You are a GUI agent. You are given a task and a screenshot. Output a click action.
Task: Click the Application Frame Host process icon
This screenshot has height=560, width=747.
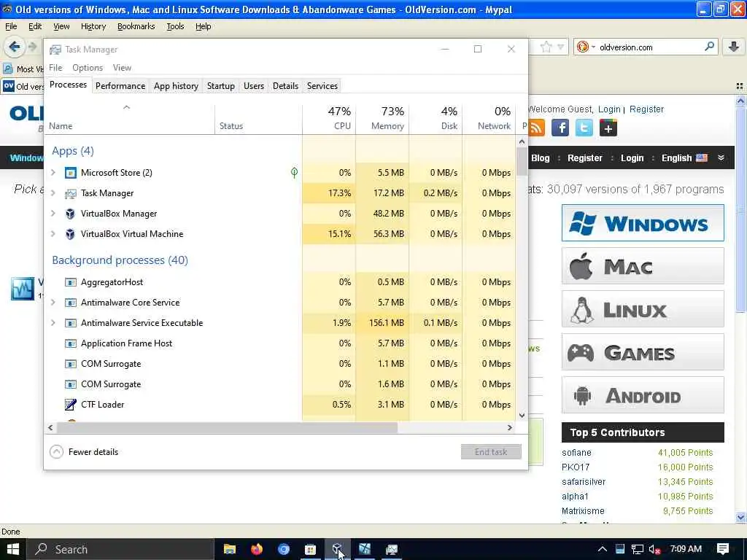(x=71, y=343)
